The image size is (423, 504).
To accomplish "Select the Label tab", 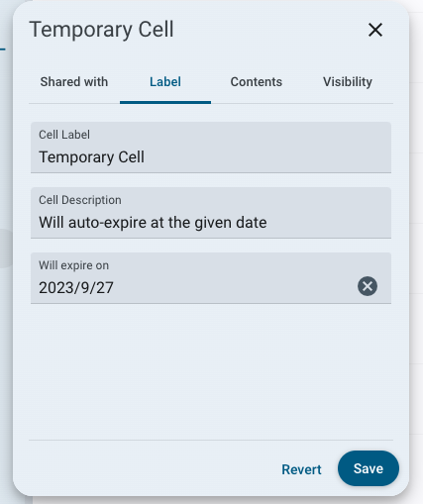I will coord(165,82).
